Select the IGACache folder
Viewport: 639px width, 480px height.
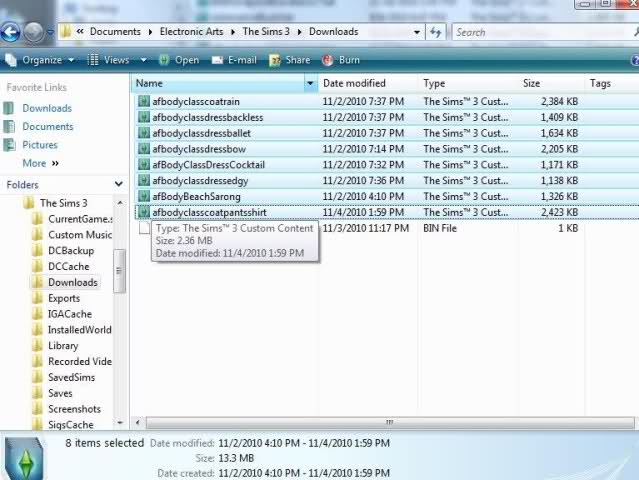tap(70, 314)
